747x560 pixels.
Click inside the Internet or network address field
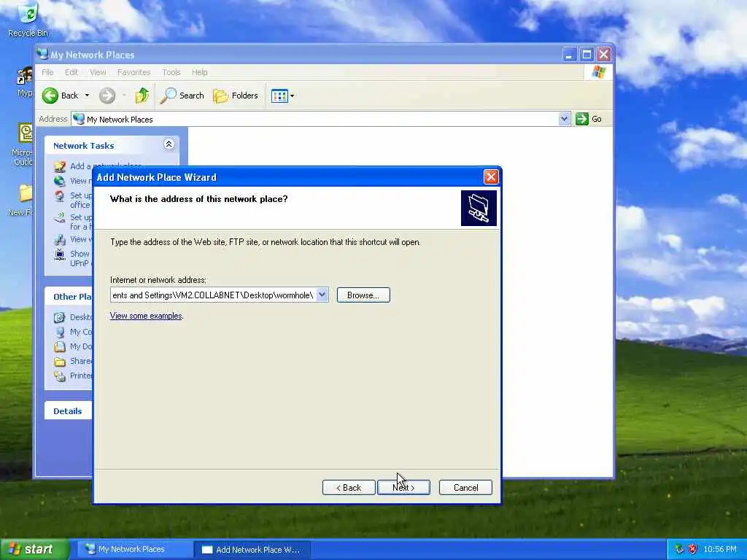[213, 295]
